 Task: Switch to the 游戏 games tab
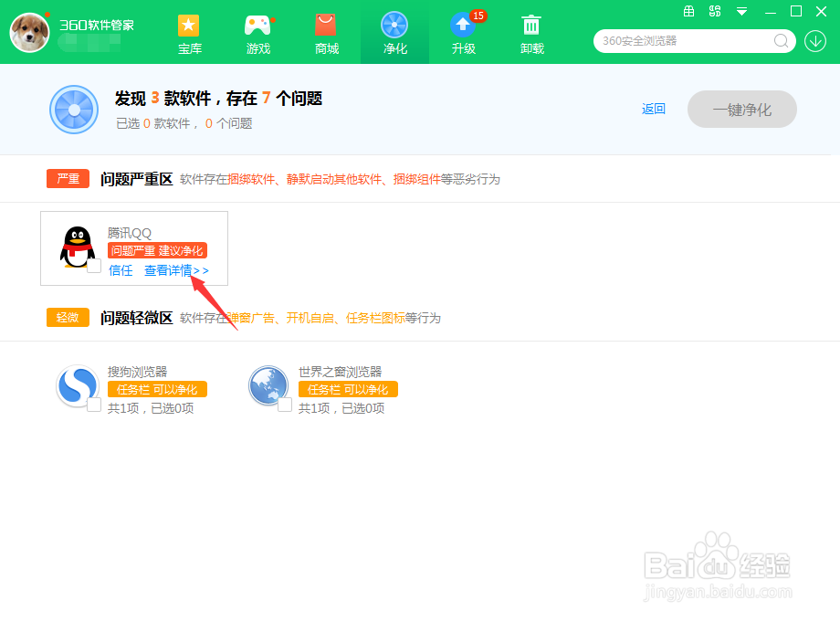(257, 35)
